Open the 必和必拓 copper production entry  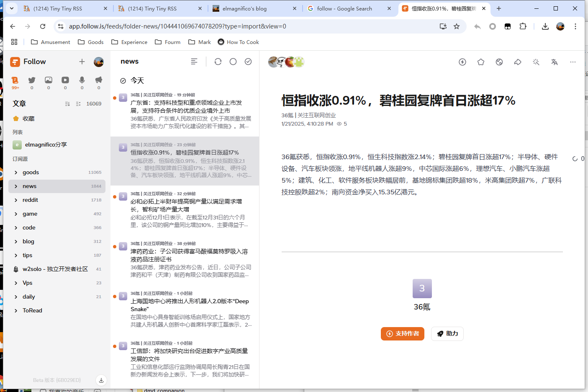185,210
